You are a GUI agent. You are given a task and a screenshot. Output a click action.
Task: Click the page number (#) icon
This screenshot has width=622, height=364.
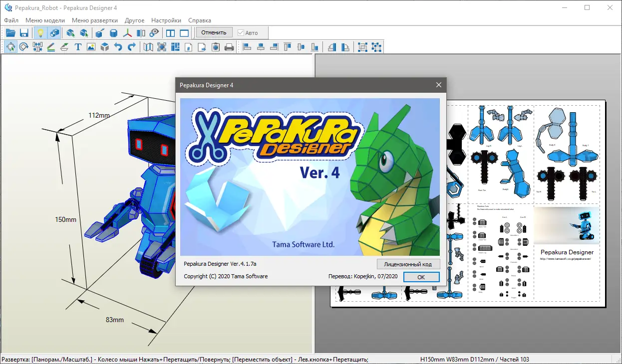(x=189, y=47)
